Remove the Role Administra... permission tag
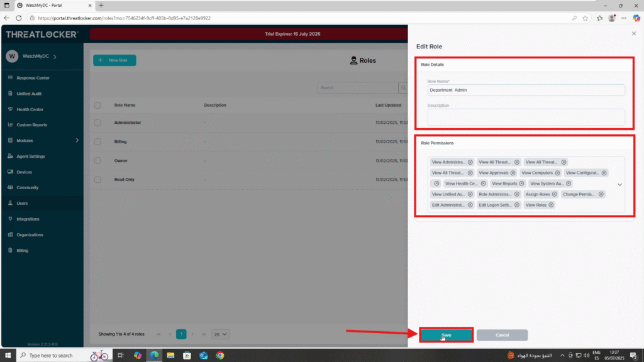Image resolution: width=644 pixels, height=362 pixels. pyautogui.click(x=517, y=194)
